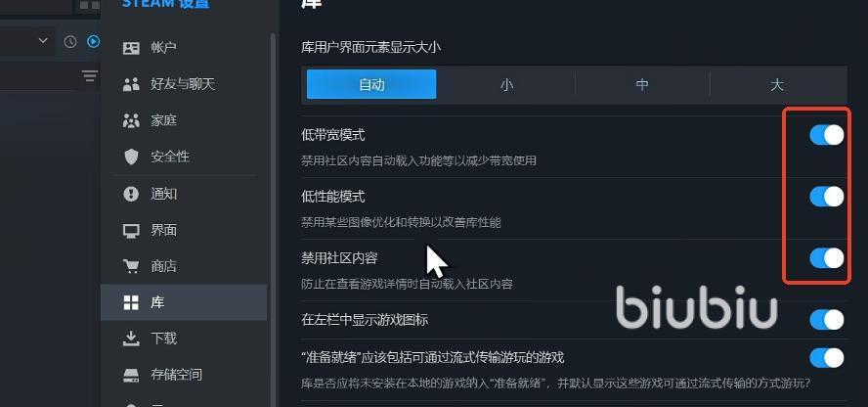Click the 界面 monitor icon
The image size is (868, 407).
click(131, 230)
